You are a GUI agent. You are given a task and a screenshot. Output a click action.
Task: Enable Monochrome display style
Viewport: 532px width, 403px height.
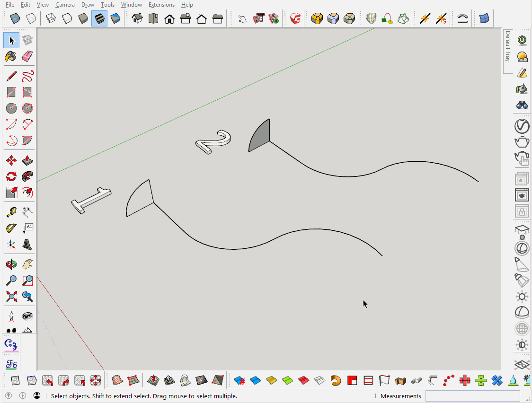point(115,18)
